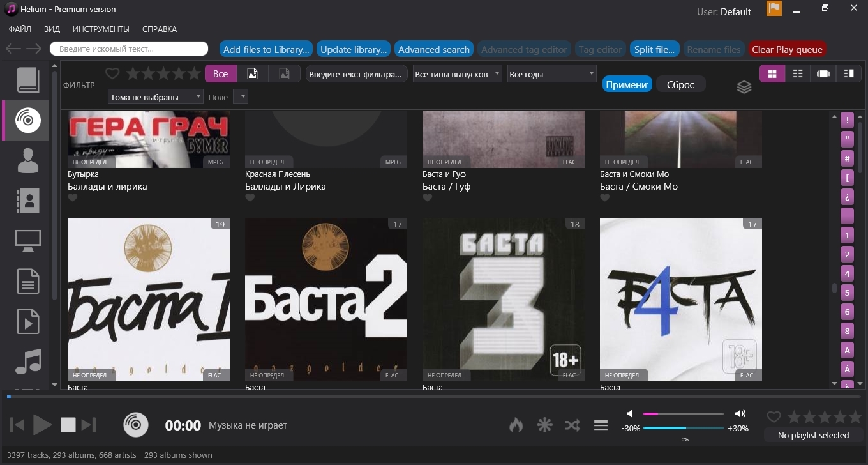Click the orange flag icon near User
Image resolution: width=868 pixels, height=465 pixels.
click(774, 9)
